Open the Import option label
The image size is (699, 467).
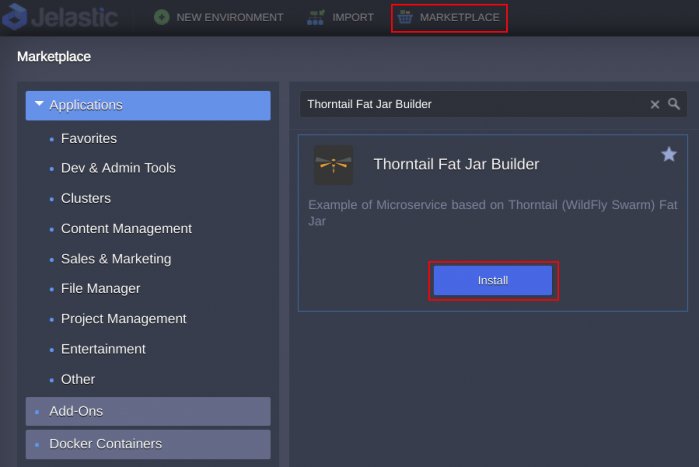[x=353, y=17]
